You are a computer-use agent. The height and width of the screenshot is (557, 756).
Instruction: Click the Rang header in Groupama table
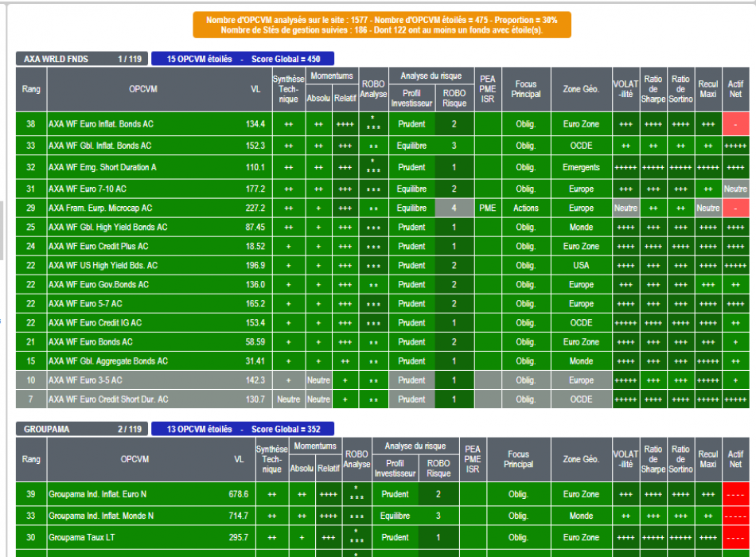click(31, 460)
